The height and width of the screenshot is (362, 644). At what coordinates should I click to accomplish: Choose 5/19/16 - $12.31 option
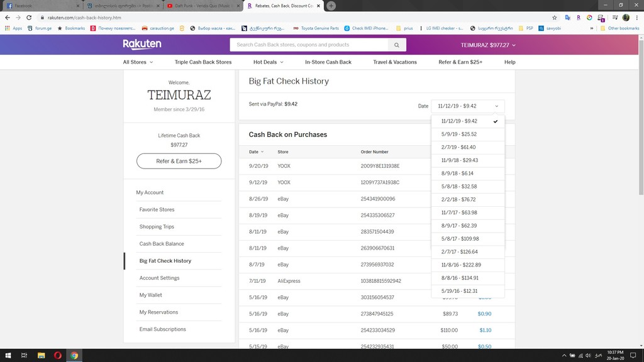click(x=468, y=291)
